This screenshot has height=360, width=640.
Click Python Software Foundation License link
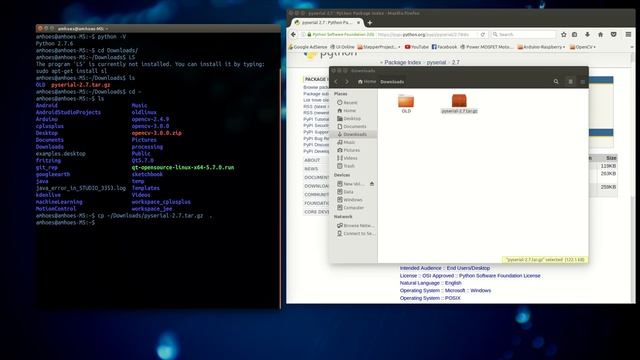pos(500,276)
